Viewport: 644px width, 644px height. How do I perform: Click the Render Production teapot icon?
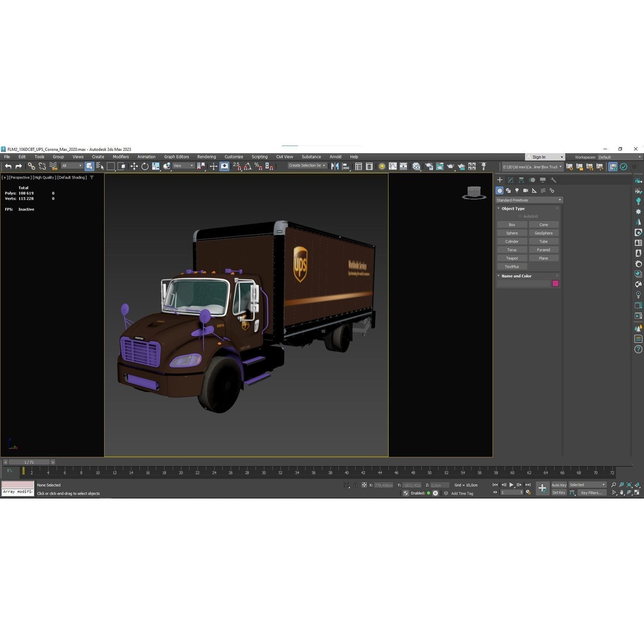pyautogui.click(x=451, y=166)
